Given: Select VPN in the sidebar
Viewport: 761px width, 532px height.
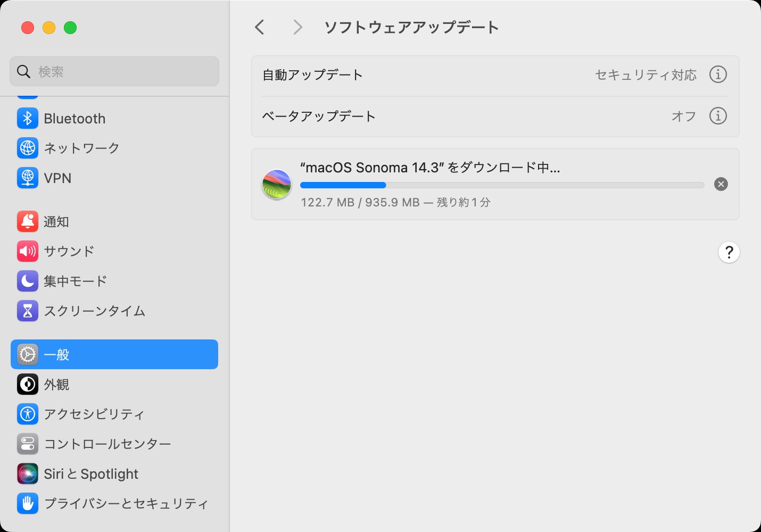Looking at the screenshot, I should point(114,178).
